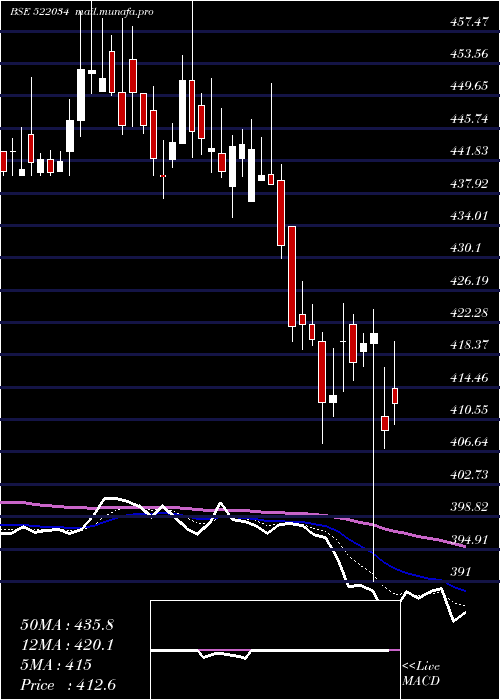Click the 426.19 price axis label
Screen dimensions: 500x700
click(469, 281)
